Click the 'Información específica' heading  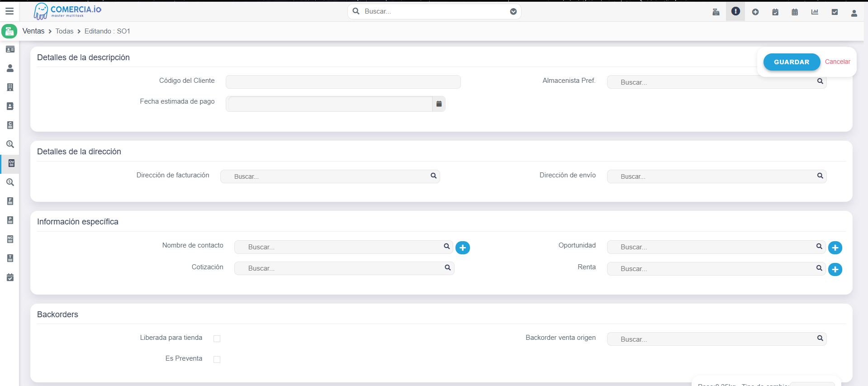(78, 222)
